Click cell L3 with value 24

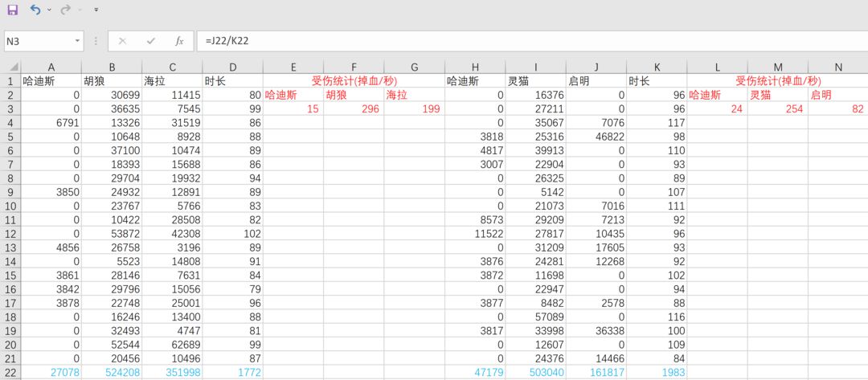click(x=718, y=108)
